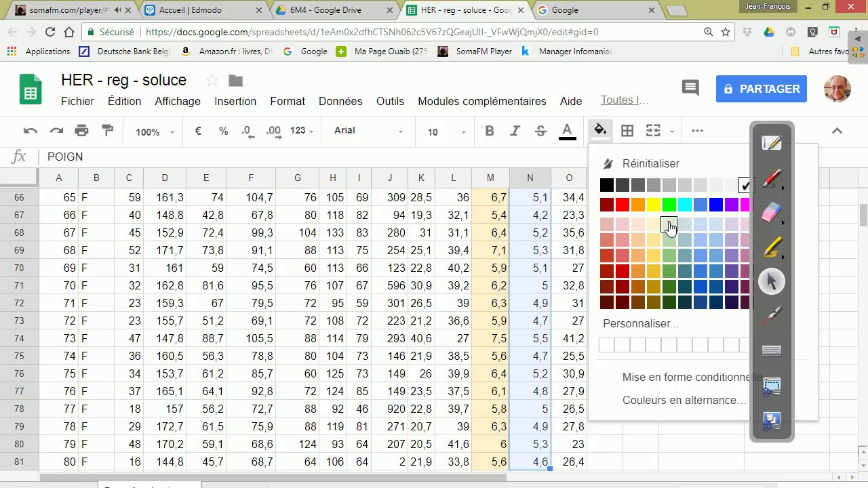Open the Modules complémentaires menu

click(x=482, y=101)
